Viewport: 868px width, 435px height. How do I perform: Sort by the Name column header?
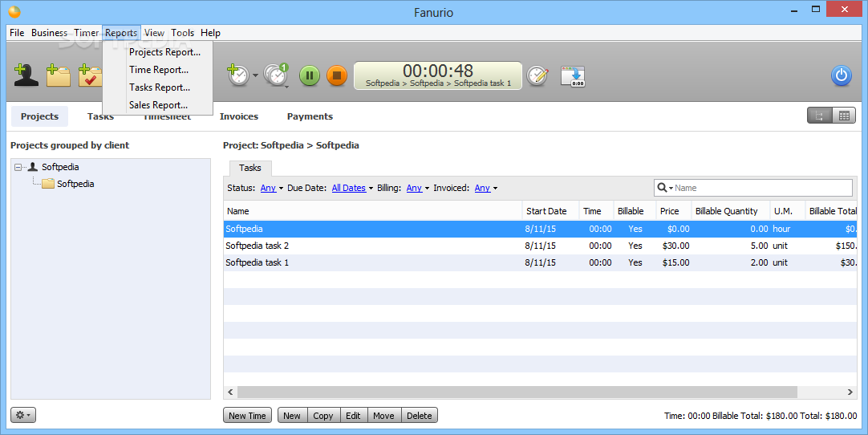coord(373,211)
